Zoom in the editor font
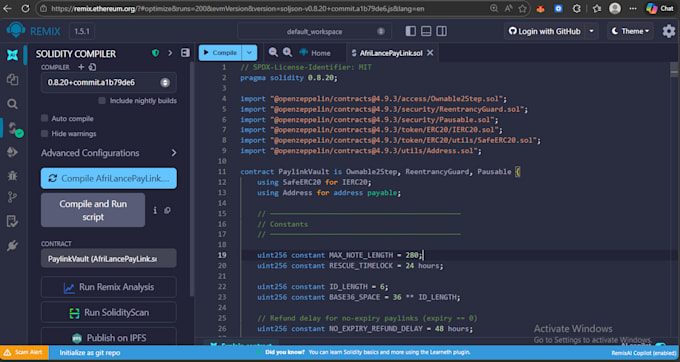Viewport: 680px width, 362px height. pyautogui.click(x=287, y=52)
